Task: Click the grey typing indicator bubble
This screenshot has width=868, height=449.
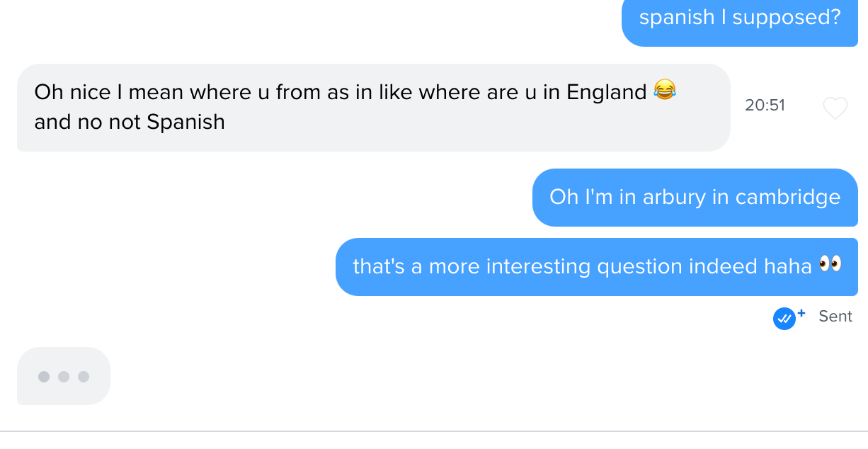Action: coord(64,376)
